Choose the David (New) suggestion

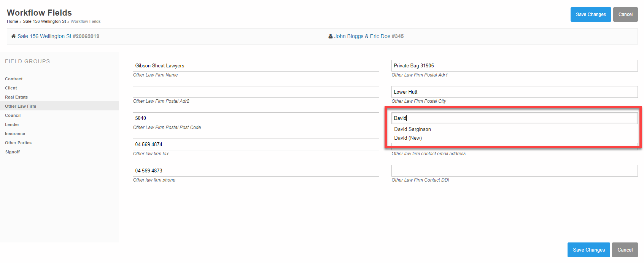click(x=408, y=138)
